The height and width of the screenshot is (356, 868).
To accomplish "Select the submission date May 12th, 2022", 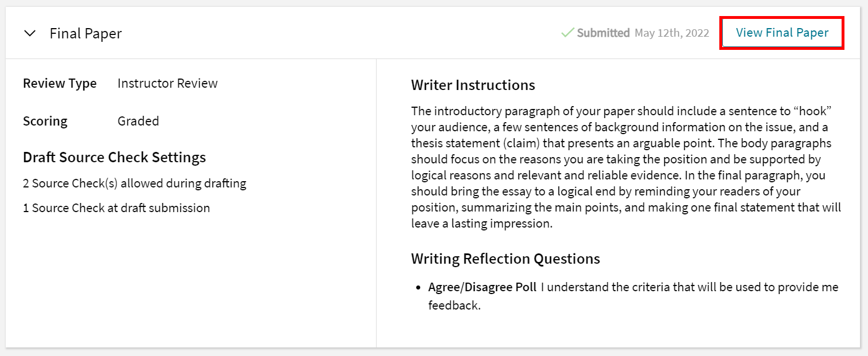I will click(672, 33).
